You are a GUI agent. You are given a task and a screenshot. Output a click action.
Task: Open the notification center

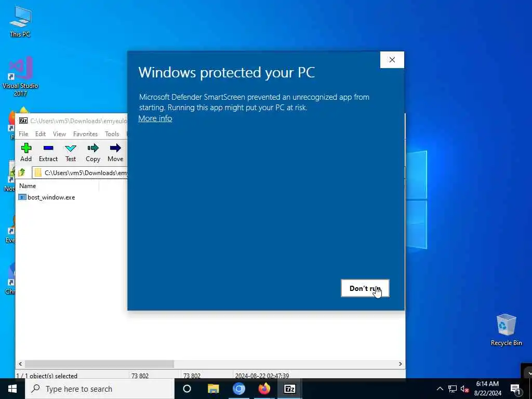coord(516,389)
